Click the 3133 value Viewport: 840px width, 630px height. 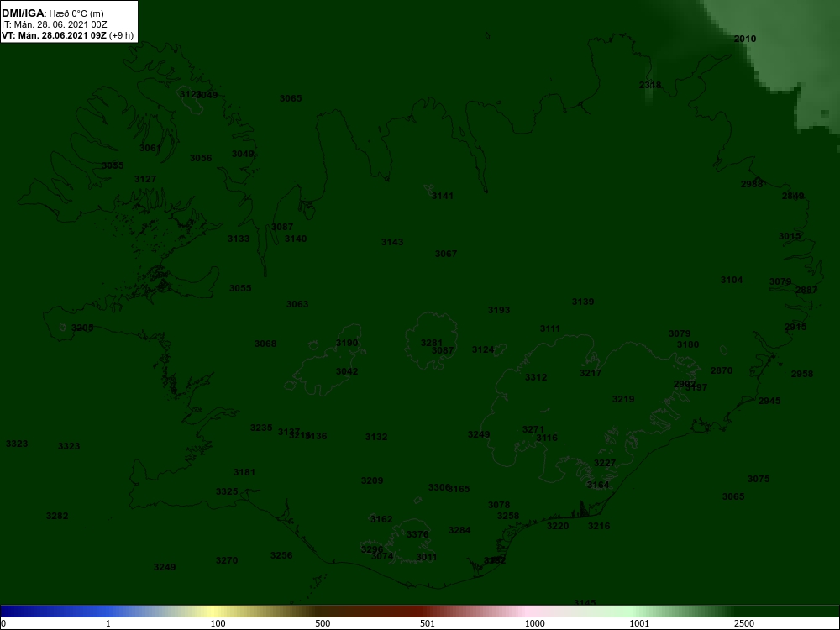[x=239, y=239]
